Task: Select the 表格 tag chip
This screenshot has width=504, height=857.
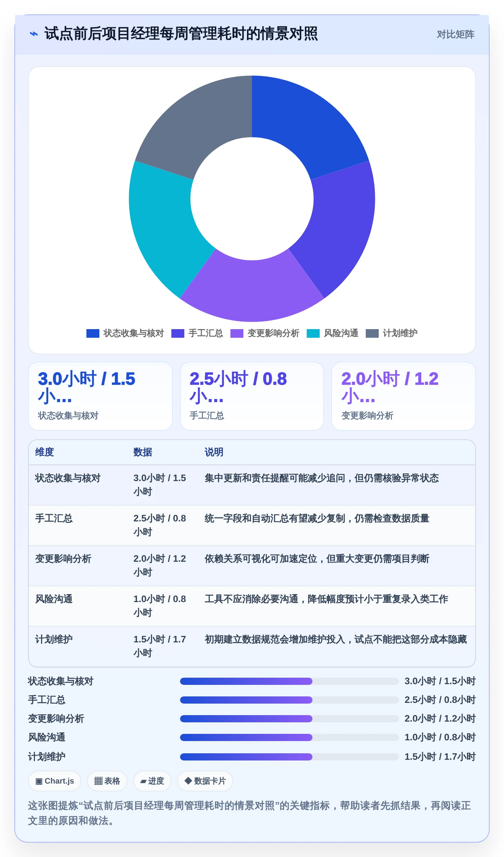Action: click(107, 781)
